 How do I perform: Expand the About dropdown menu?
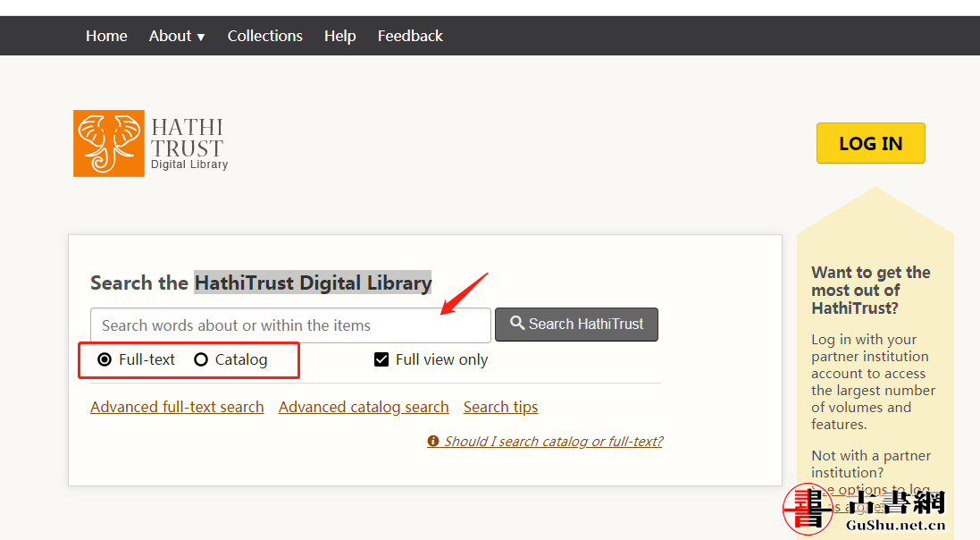point(177,37)
